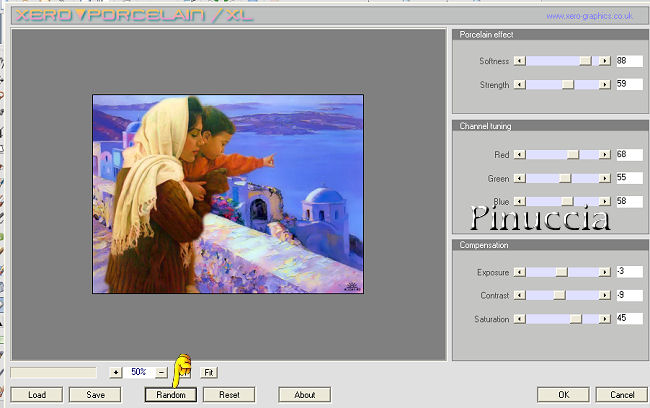This screenshot has height=408, width=650.
Task: Decrease Red channel with left arrow
Action: click(519, 155)
